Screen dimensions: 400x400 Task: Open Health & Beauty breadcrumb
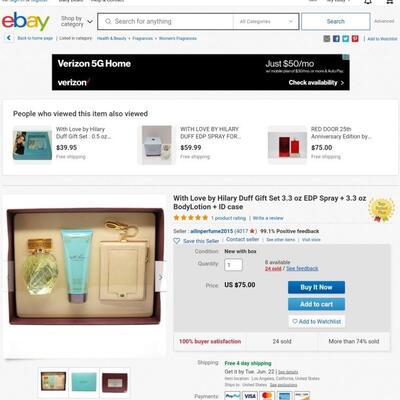(x=112, y=38)
